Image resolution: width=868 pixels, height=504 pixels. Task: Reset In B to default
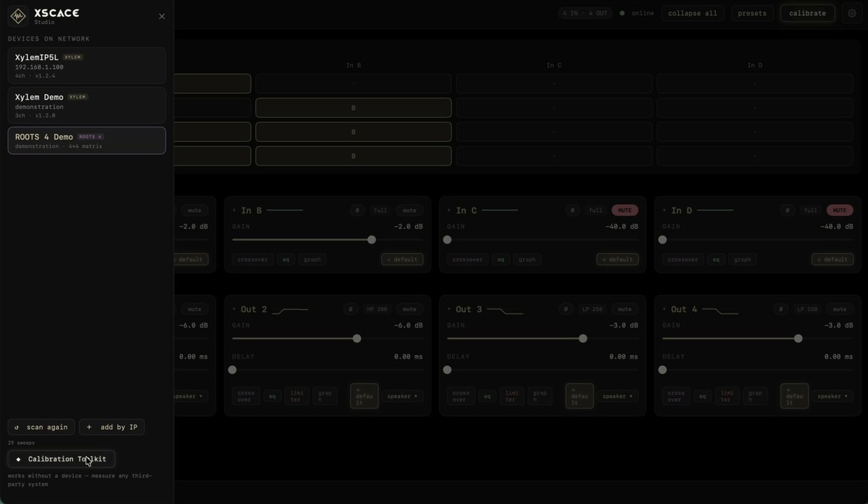pos(402,260)
